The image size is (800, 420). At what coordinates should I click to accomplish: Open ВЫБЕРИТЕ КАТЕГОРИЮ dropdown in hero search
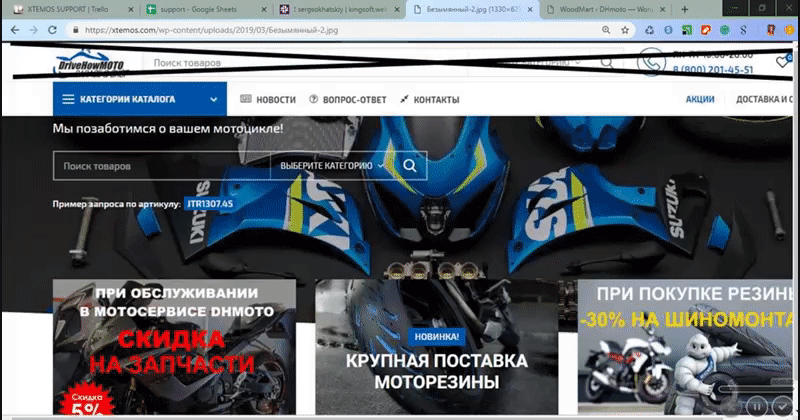coord(332,166)
